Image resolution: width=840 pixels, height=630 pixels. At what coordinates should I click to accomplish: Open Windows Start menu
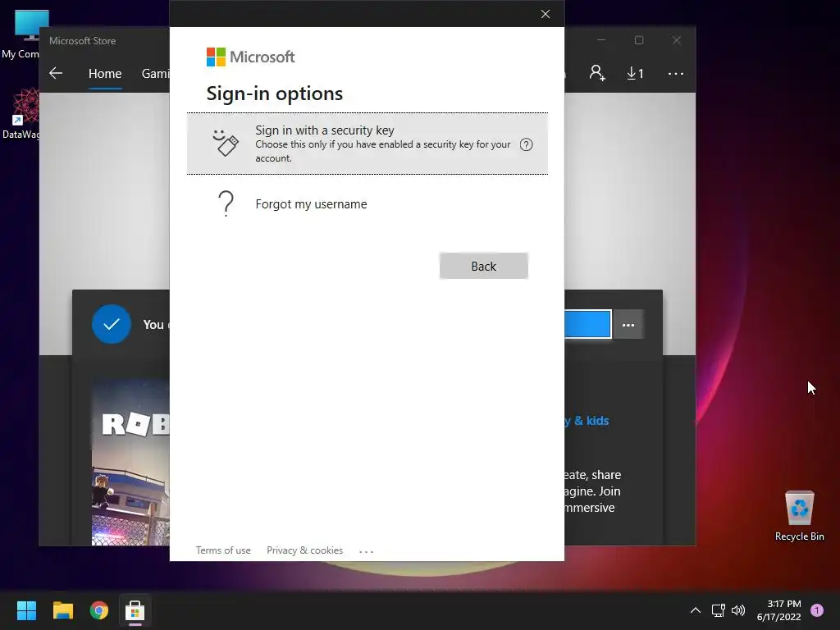click(x=26, y=610)
